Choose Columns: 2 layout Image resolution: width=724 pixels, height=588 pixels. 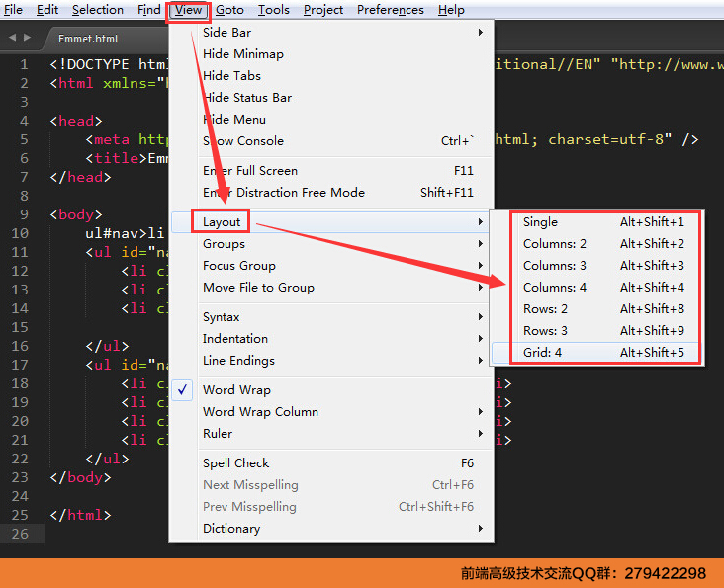pyautogui.click(x=596, y=244)
